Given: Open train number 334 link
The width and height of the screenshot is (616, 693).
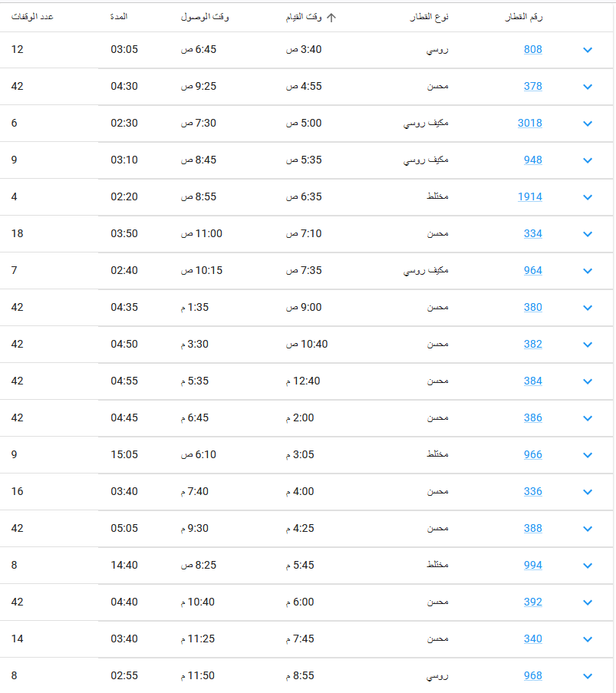Looking at the screenshot, I should [533, 234].
